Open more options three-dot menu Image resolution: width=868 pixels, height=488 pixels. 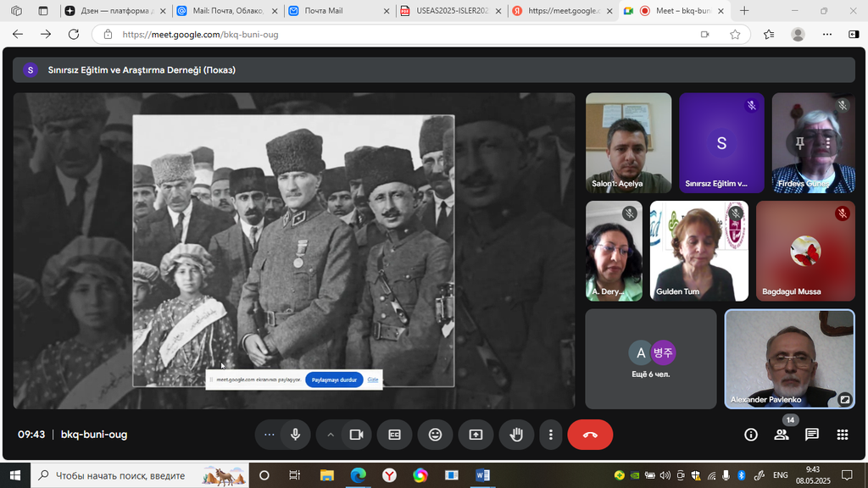point(551,435)
